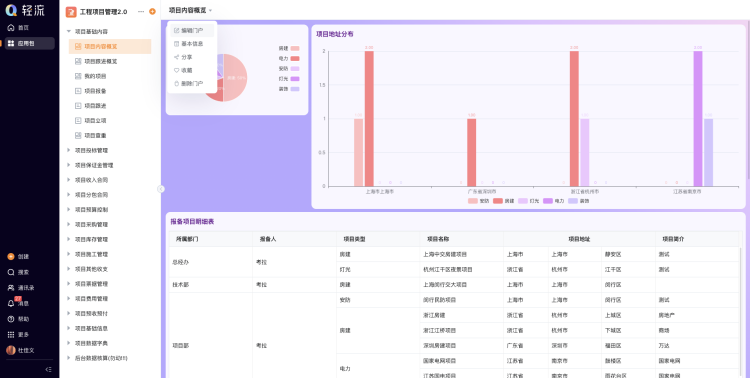
Task: Toggle the 电力 series in the pie legend
Action: click(x=289, y=58)
